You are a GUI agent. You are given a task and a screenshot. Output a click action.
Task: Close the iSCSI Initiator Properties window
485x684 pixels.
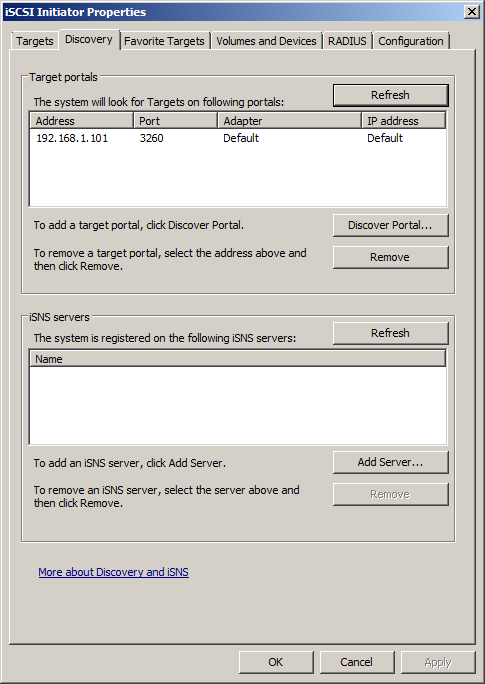(471, 12)
